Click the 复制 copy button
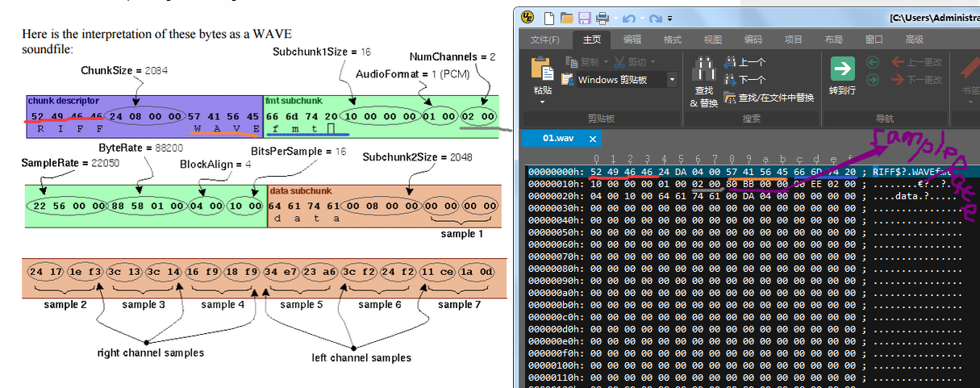This screenshot has height=388, width=980. 582,62
